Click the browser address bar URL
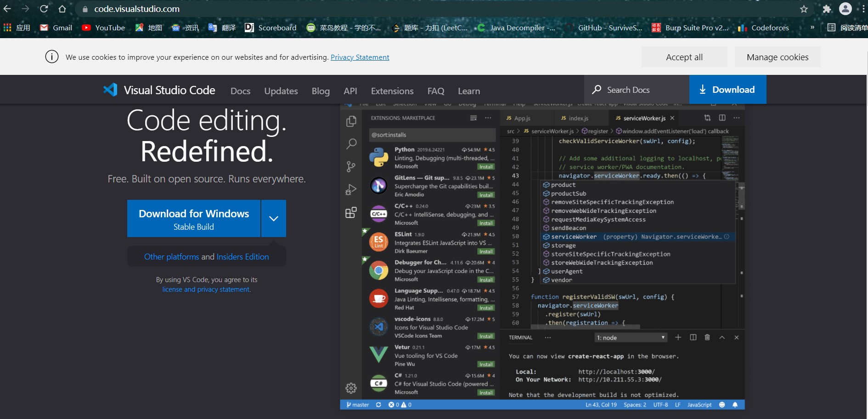This screenshot has height=419, width=868. click(x=137, y=9)
